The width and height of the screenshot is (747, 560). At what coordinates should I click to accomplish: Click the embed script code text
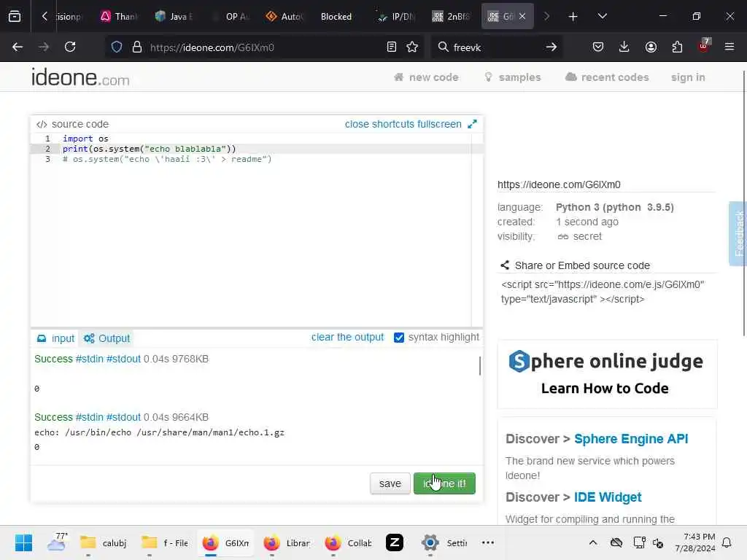click(x=603, y=292)
